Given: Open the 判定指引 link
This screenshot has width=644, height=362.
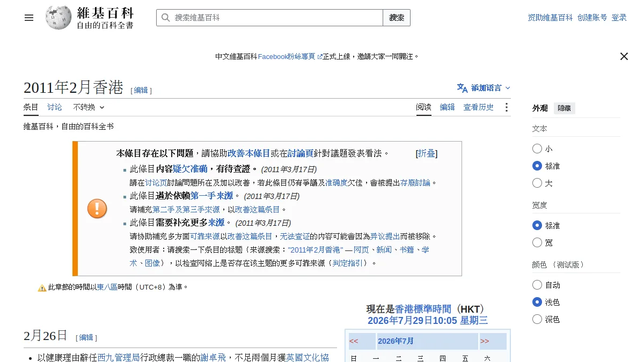Looking at the screenshot, I should tap(348, 263).
